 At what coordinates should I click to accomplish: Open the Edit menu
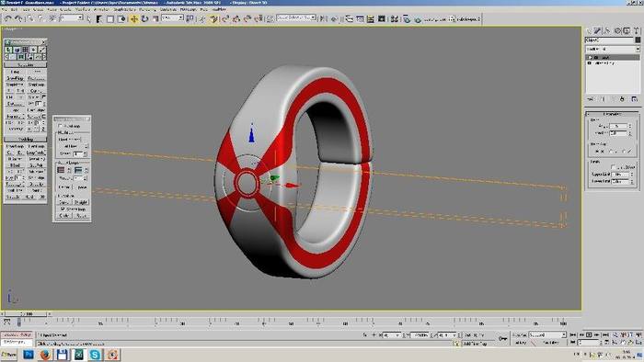pyautogui.click(x=15, y=9)
